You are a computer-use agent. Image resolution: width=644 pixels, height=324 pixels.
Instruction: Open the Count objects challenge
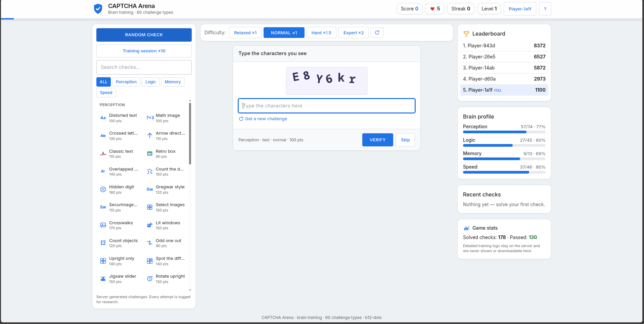coord(120,243)
